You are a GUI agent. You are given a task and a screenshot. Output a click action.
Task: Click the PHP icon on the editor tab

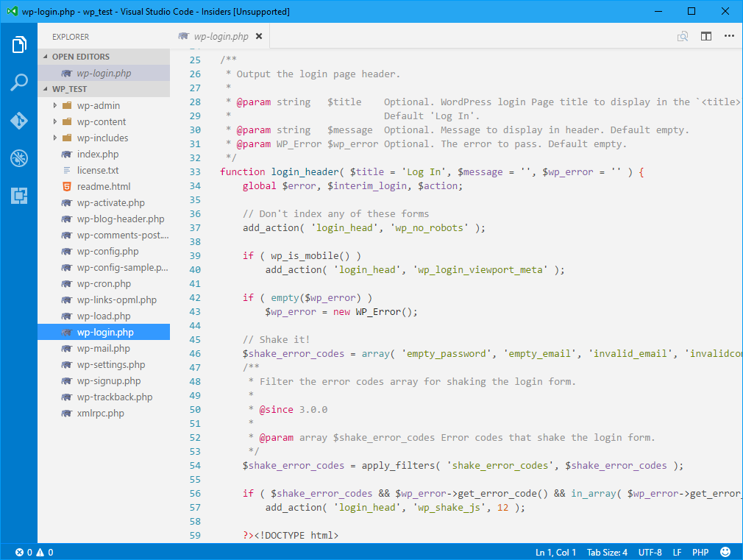click(x=183, y=36)
